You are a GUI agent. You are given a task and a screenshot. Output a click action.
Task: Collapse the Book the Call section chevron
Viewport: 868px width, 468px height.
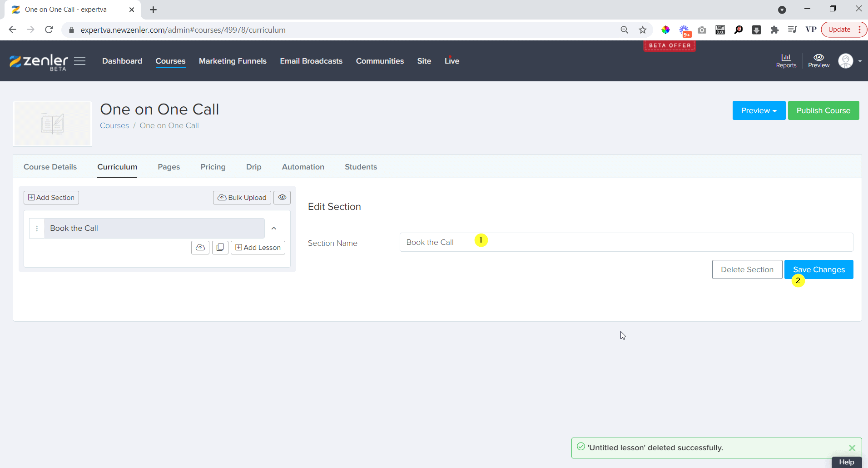pyautogui.click(x=274, y=229)
